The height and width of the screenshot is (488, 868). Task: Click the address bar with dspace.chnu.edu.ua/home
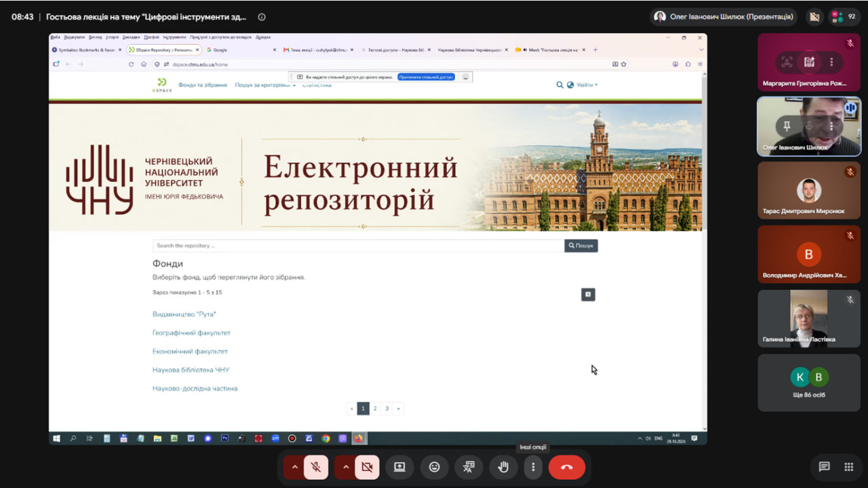390,64
